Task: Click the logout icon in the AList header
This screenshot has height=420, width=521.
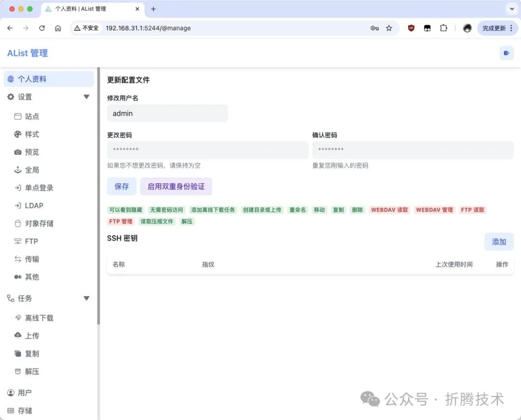Action: 507,53
